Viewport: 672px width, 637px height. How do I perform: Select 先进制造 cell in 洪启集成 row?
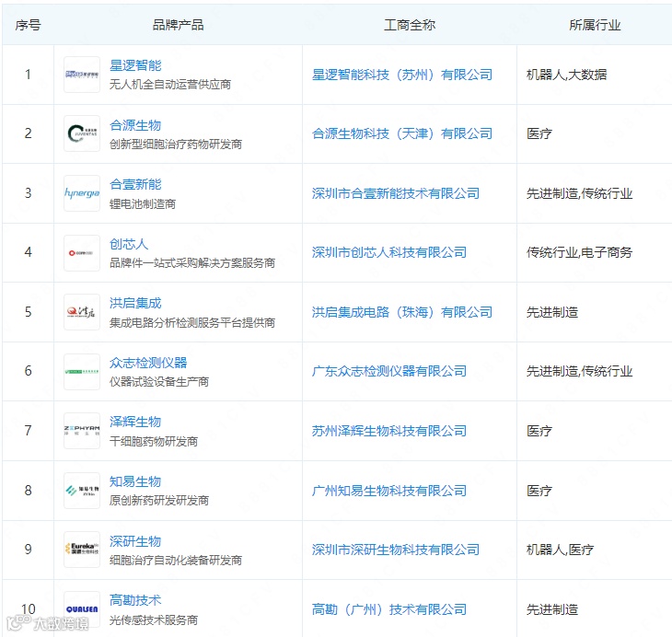point(552,312)
